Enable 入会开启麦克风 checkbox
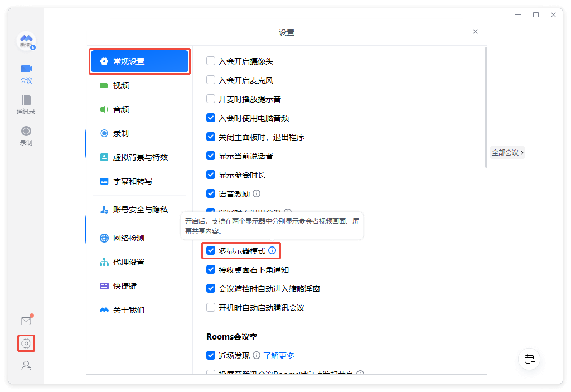 [x=210, y=80]
